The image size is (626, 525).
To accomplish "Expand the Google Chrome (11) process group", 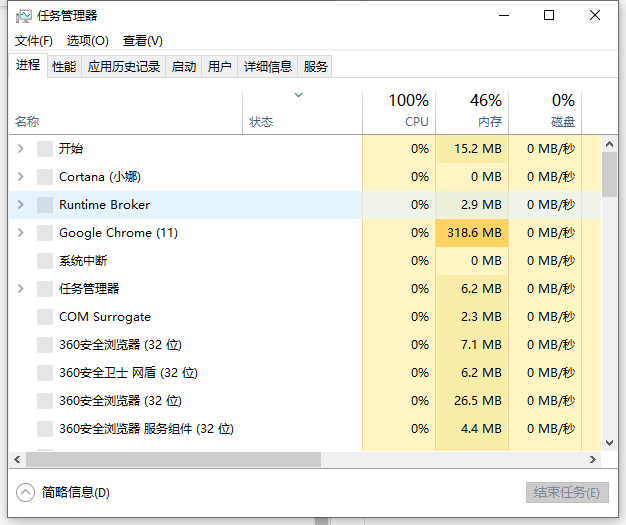I will click(x=20, y=233).
